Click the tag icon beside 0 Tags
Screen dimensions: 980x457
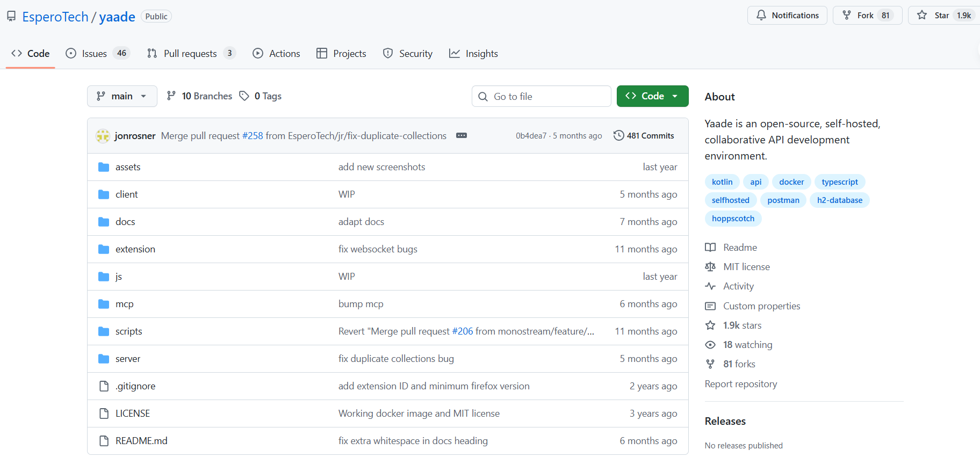coord(244,96)
